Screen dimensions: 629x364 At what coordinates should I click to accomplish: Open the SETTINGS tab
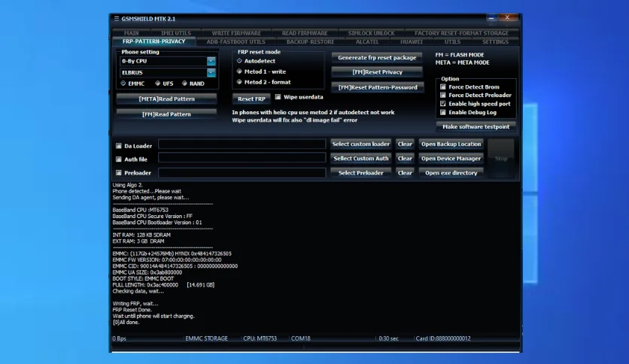point(495,41)
